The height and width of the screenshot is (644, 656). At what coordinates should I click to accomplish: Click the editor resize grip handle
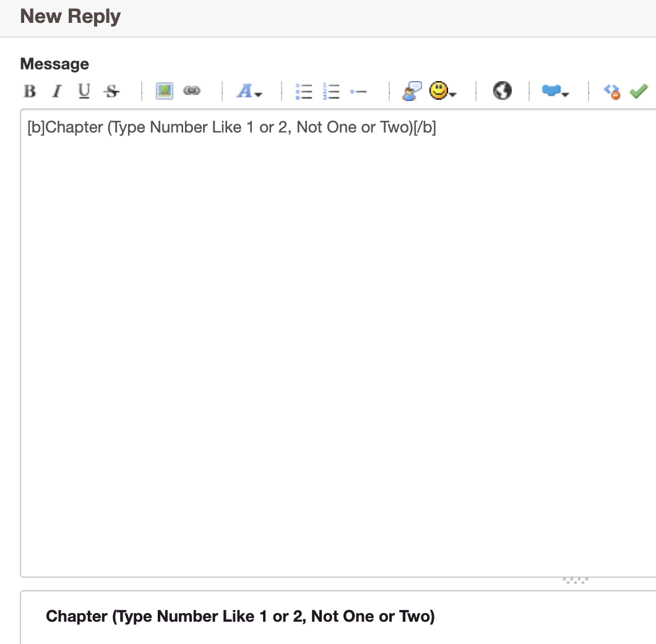click(575, 581)
